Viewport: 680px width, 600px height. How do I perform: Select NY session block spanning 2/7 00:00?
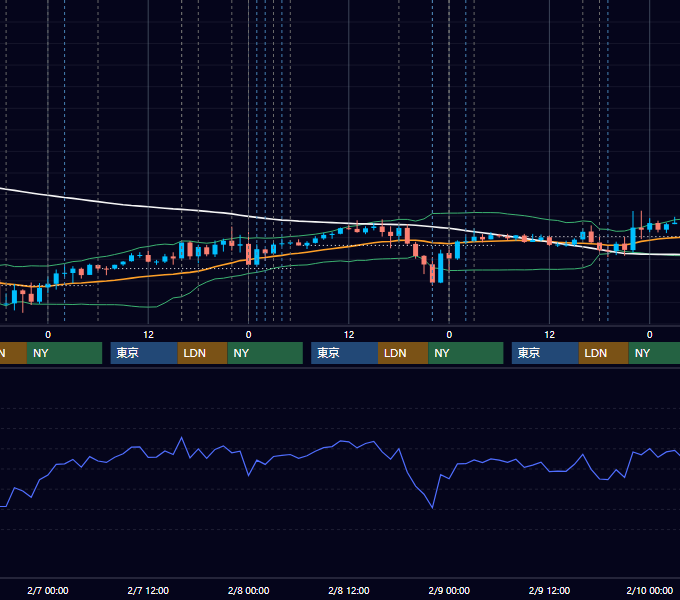(x=64, y=353)
